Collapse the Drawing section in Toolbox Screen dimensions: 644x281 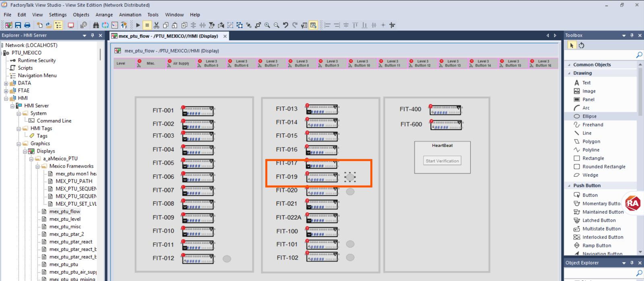tap(569, 73)
